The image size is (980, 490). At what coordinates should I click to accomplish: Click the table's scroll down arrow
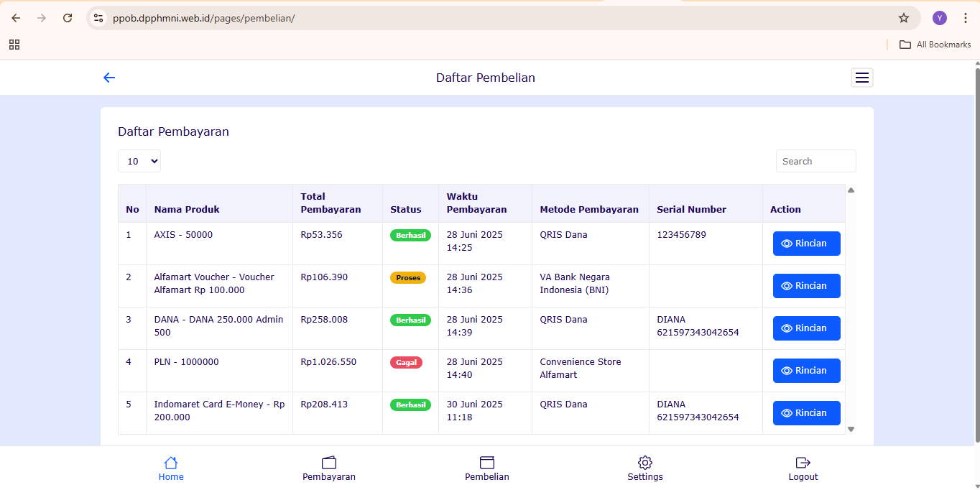pyautogui.click(x=851, y=429)
